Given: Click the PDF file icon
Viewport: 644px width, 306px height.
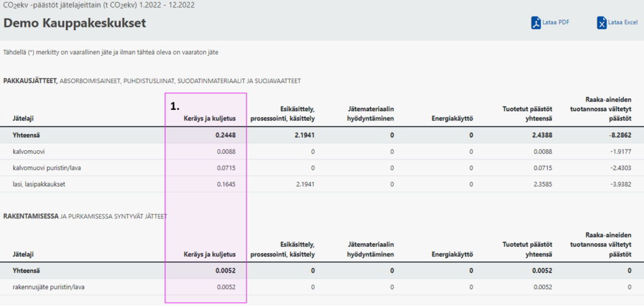Looking at the screenshot, I should click(536, 23).
